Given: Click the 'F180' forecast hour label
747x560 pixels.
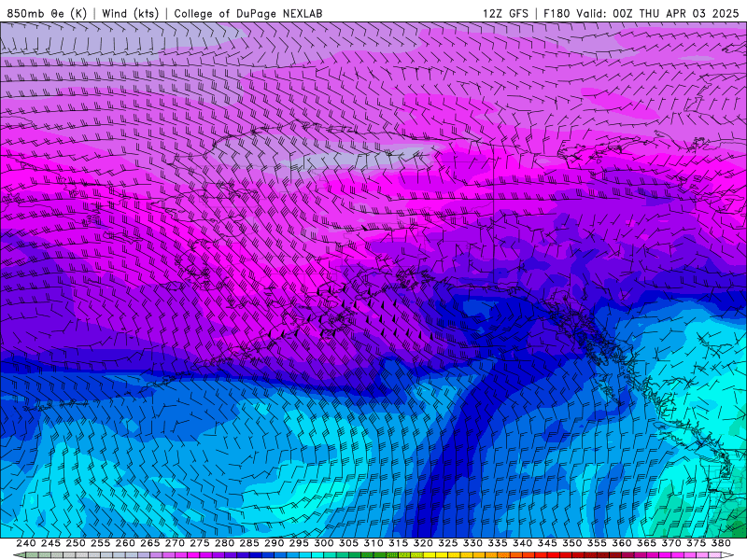Looking at the screenshot, I should pyautogui.click(x=557, y=13).
